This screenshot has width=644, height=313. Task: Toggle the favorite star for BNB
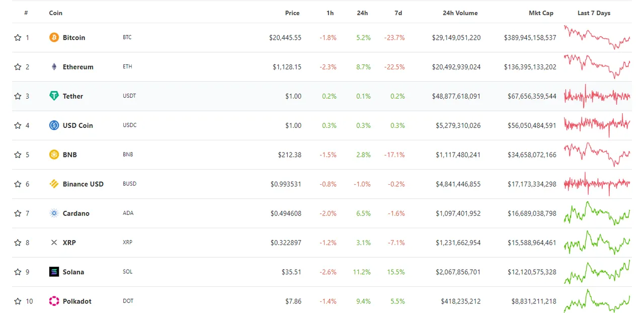click(x=18, y=154)
